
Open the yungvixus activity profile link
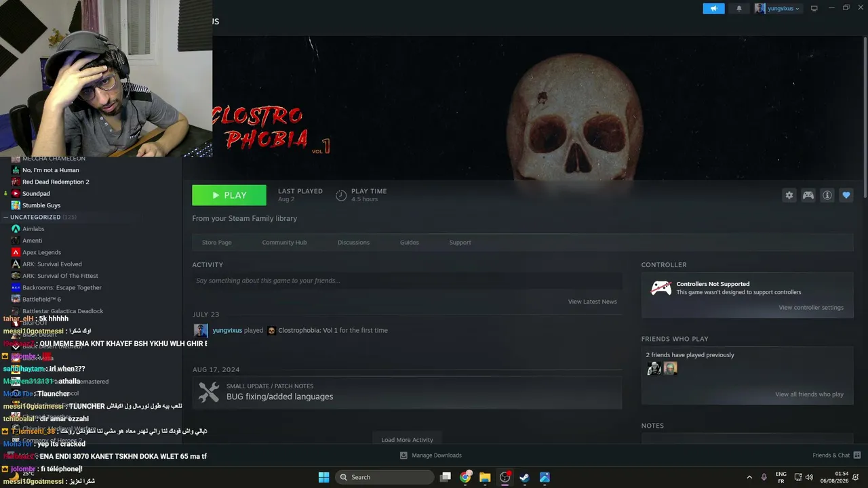[227, 330]
